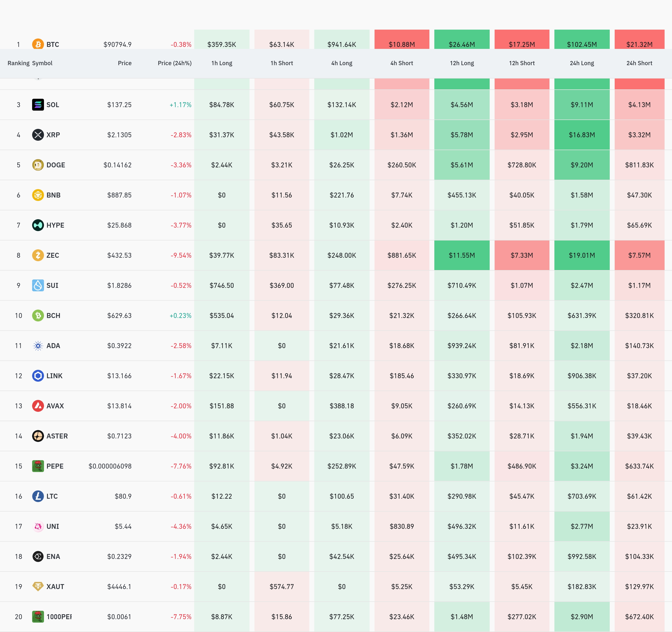Open the AVAX symbol link
Image resolution: width=672 pixels, height=632 pixels.
(x=55, y=406)
